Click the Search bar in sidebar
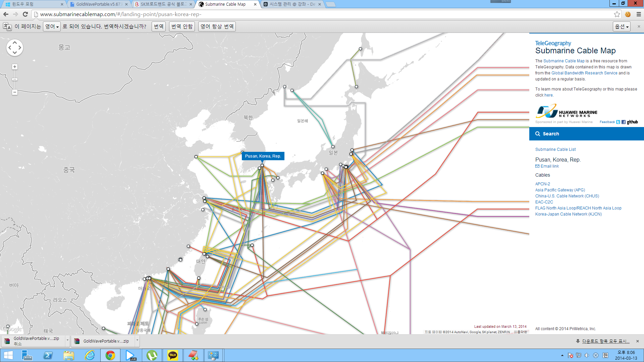Image resolution: width=644 pixels, height=362 pixels. [x=587, y=134]
